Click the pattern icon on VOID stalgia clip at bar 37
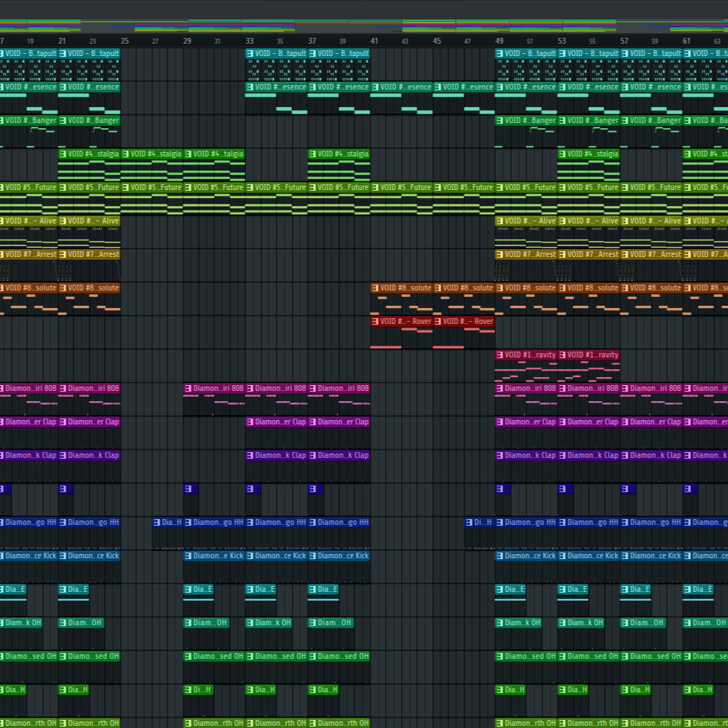 point(313,154)
